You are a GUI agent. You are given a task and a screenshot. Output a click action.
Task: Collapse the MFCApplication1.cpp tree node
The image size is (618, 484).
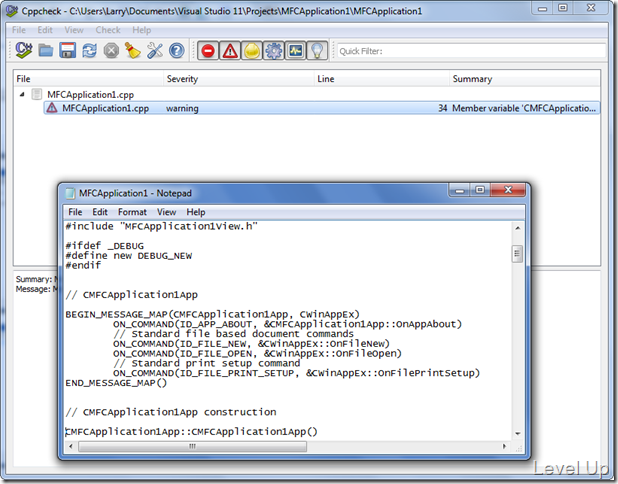coord(22,94)
